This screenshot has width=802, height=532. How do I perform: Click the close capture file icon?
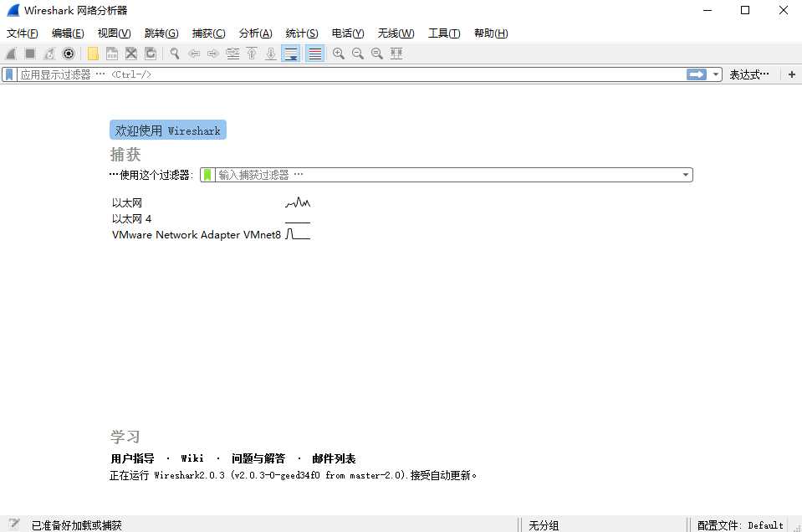131,54
